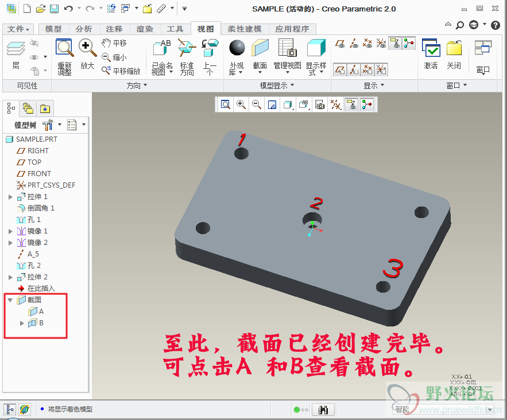The image size is (507, 420).
Task: Switch to the 柔性建模 tab
Action: coord(245,29)
